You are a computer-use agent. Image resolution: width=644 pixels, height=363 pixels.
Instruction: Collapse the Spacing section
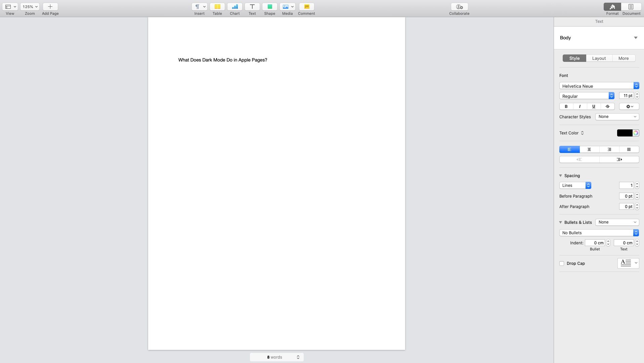(x=560, y=176)
